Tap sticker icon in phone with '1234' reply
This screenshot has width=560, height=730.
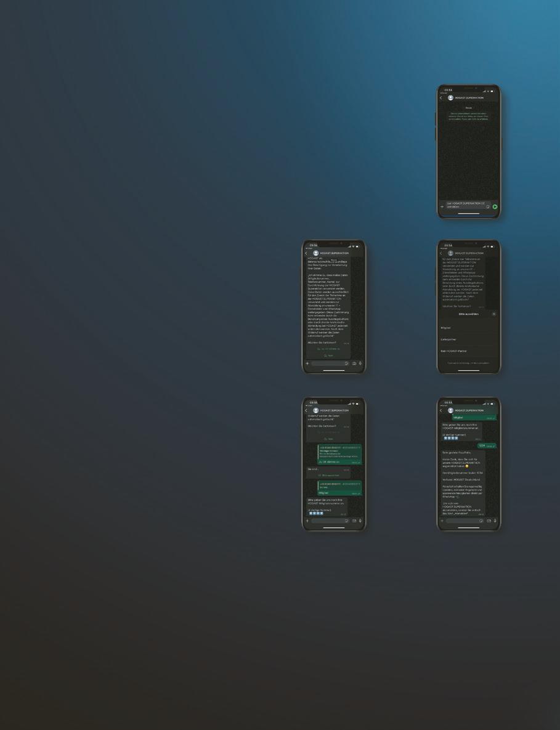click(481, 521)
